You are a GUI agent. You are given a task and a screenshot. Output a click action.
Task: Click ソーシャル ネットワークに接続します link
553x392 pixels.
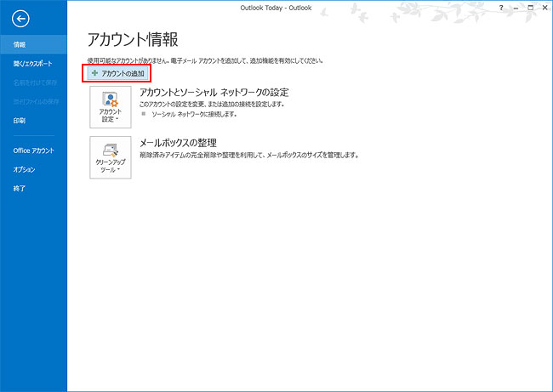[194, 114]
